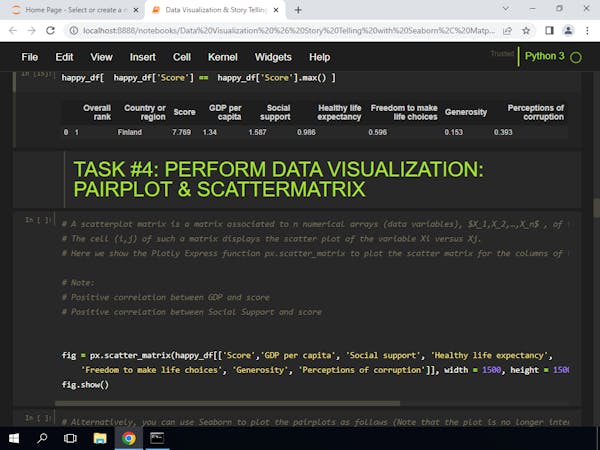Close the Data Visualization tab

276,10
